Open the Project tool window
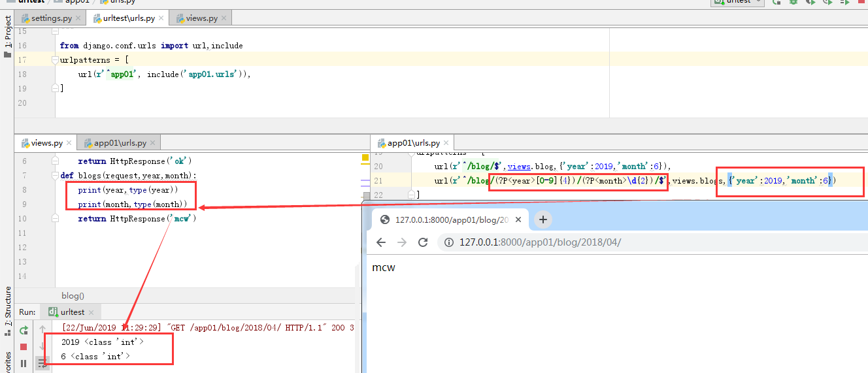Viewport: 868px width, 373px height. pyautogui.click(x=8, y=37)
